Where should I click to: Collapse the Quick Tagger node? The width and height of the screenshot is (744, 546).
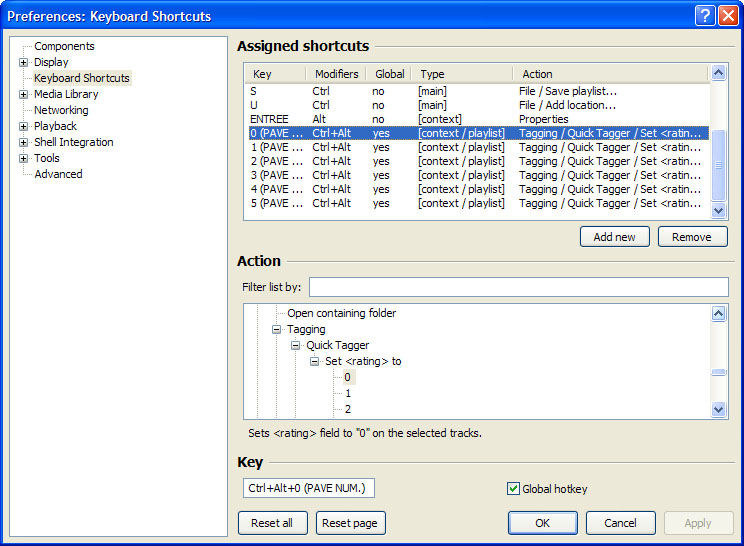[x=295, y=345]
